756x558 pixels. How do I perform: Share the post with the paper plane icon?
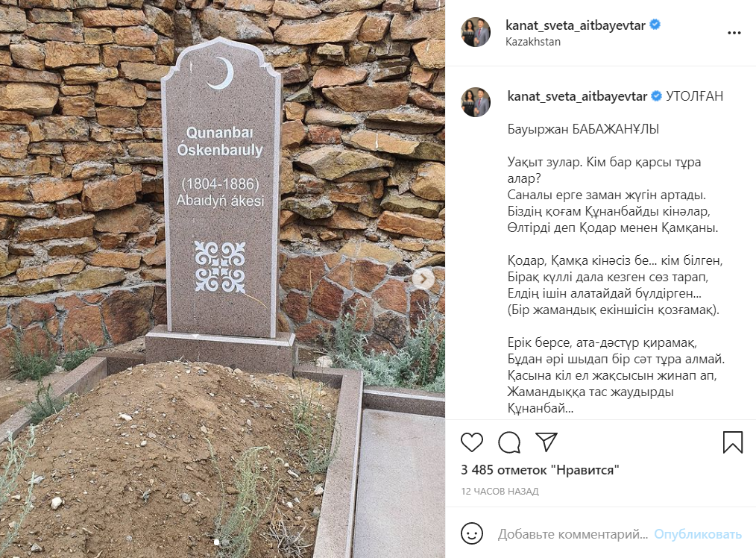click(546, 442)
